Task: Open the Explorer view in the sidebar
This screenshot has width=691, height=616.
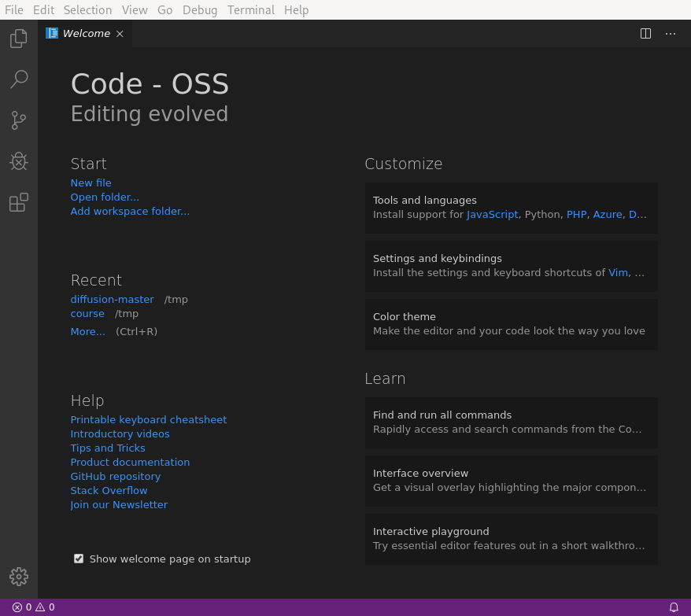Action: pyautogui.click(x=18, y=38)
